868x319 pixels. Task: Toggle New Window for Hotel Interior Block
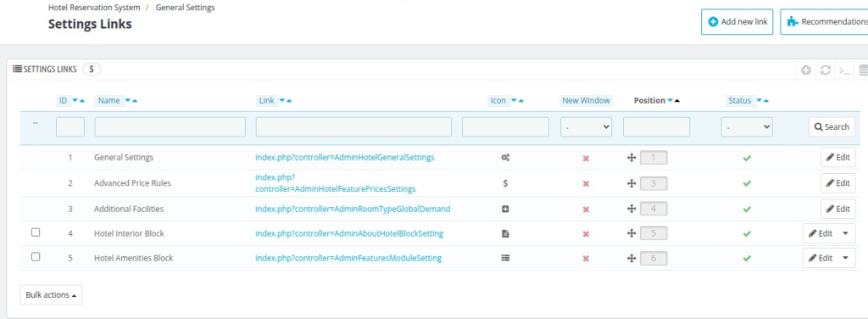click(586, 233)
